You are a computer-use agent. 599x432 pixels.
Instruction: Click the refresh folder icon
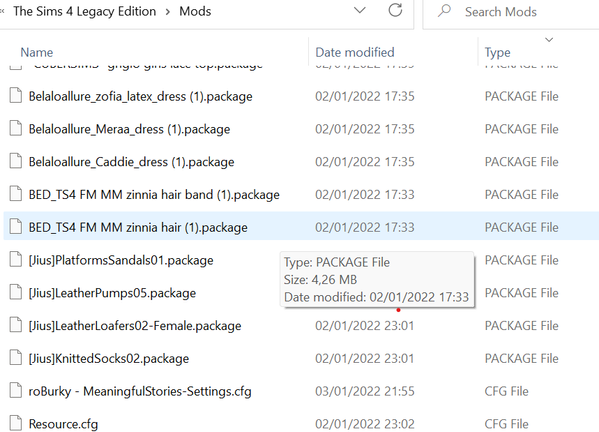coord(395,10)
